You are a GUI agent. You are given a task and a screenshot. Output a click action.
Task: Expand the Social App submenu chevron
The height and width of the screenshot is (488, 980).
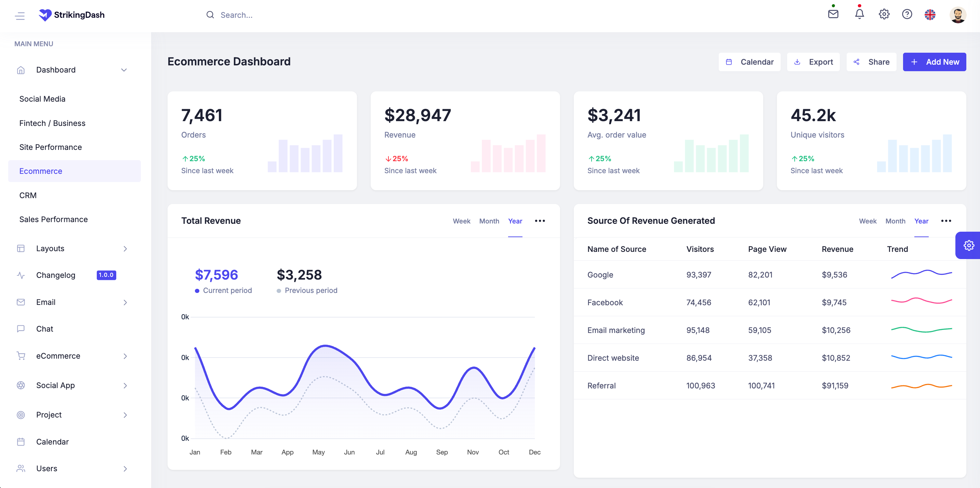tap(125, 386)
